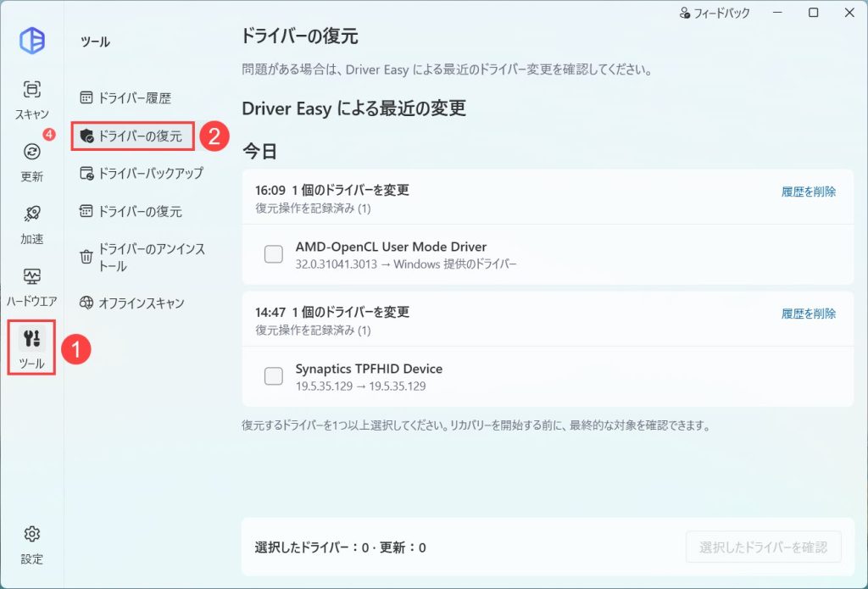Select ドライバー履歴 in the tools menu
The width and height of the screenshot is (868, 589).
(125, 98)
